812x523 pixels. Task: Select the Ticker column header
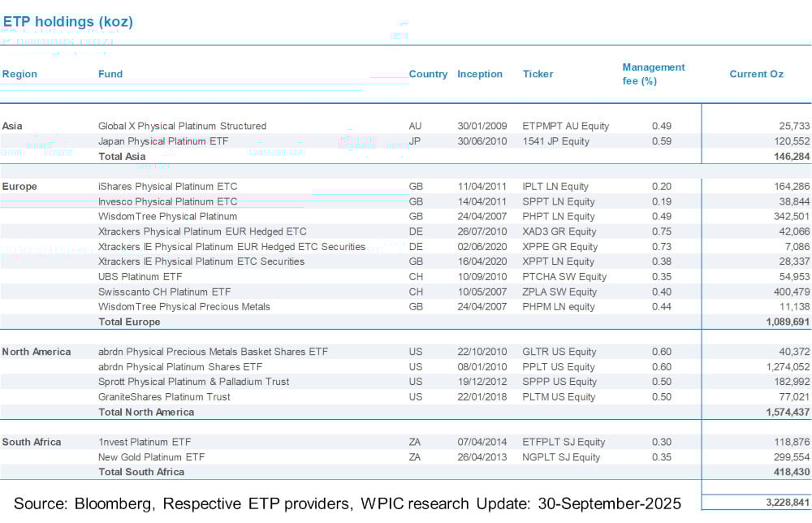coord(538,74)
